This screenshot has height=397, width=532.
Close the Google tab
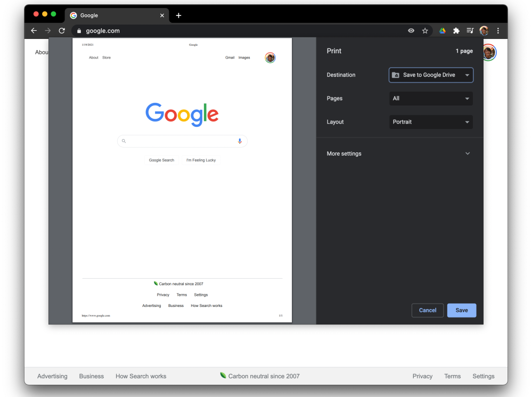pyautogui.click(x=162, y=15)
